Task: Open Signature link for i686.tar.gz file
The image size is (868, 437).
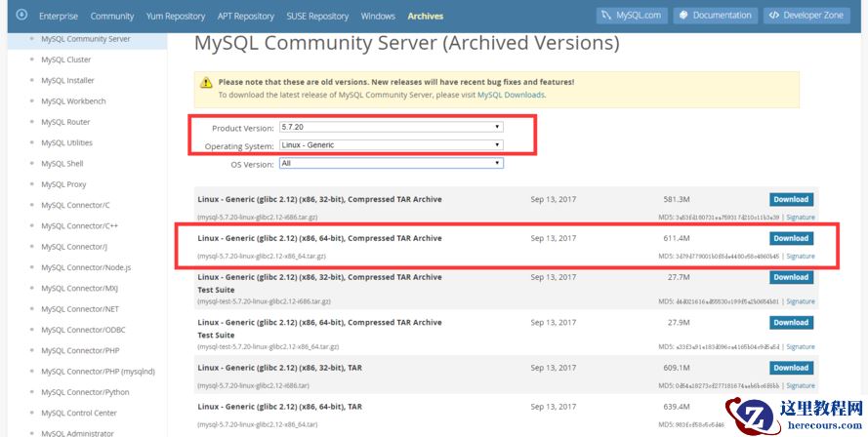Action: coord(801,218)
